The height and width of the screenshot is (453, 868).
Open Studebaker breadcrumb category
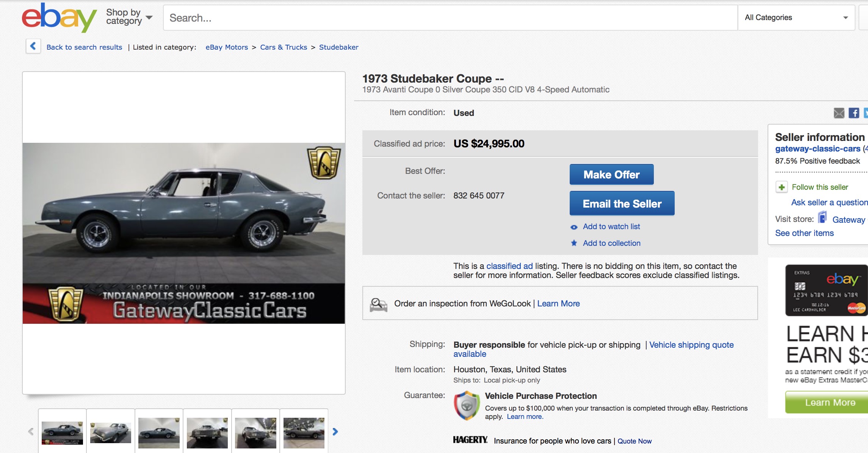(x=338, y=47)
